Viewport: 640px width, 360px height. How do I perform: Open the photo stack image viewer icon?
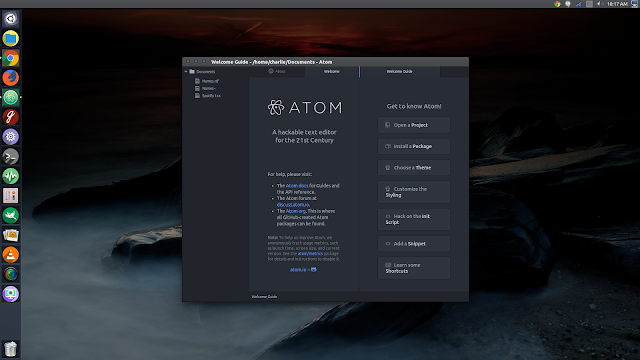click(x=11, y=235)
